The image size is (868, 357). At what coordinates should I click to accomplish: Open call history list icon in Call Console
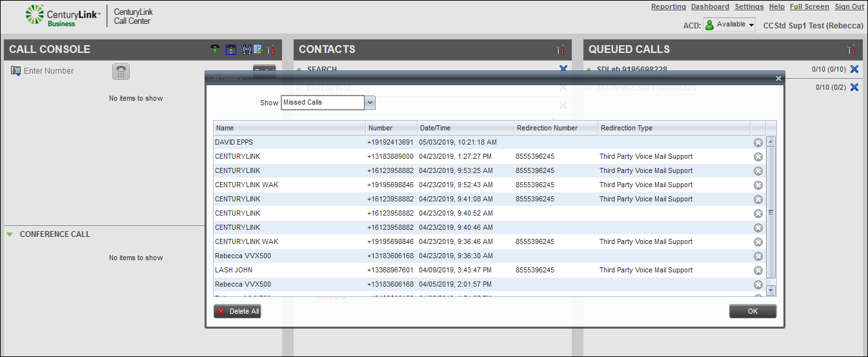258,50
